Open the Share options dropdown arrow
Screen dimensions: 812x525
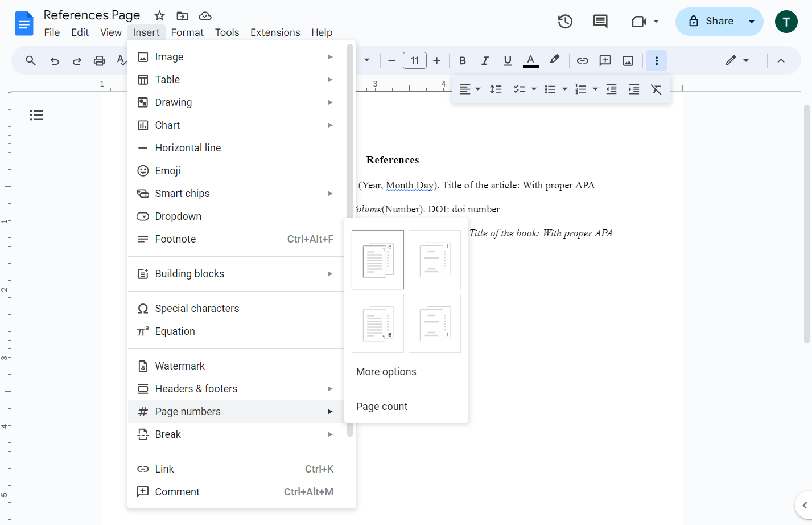(x=752, y=22)
